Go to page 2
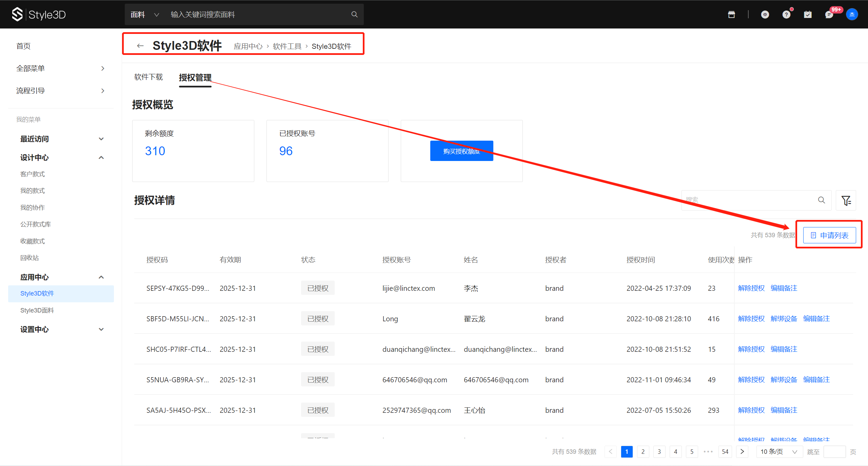Screen dimensions: 868x466 (x=643, y=451)
